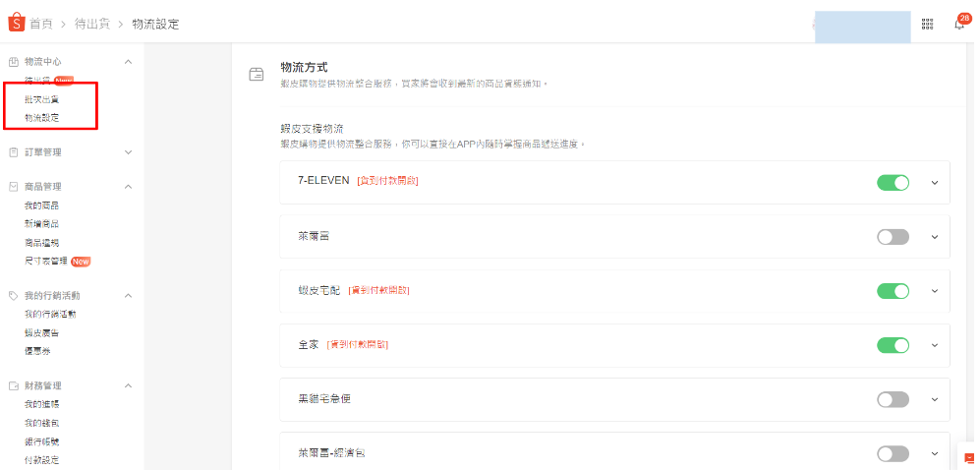Disable the 7-ELEVEN shipping toggle
This screenshot has width=980, height=470.
pos(893,183)
